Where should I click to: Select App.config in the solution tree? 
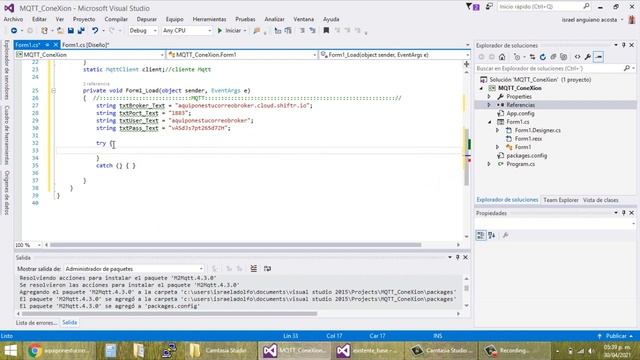pyautogui.click(x=520, y=113)
